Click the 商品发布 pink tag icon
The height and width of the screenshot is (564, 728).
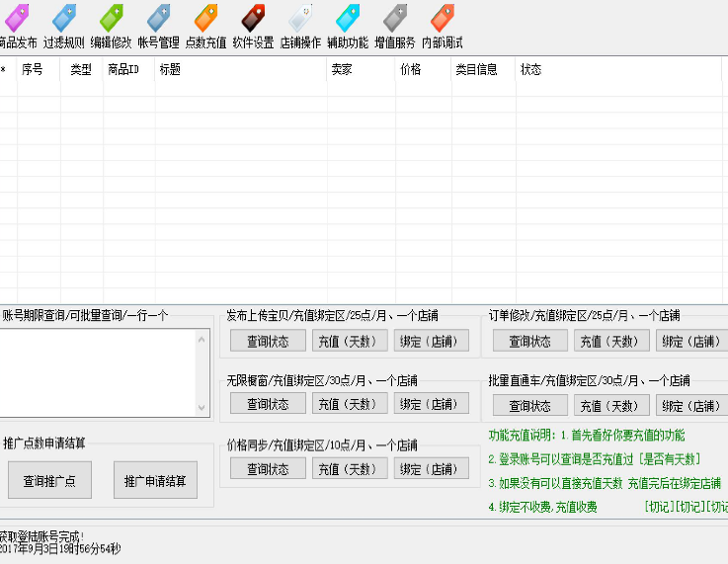coord(16,18)
